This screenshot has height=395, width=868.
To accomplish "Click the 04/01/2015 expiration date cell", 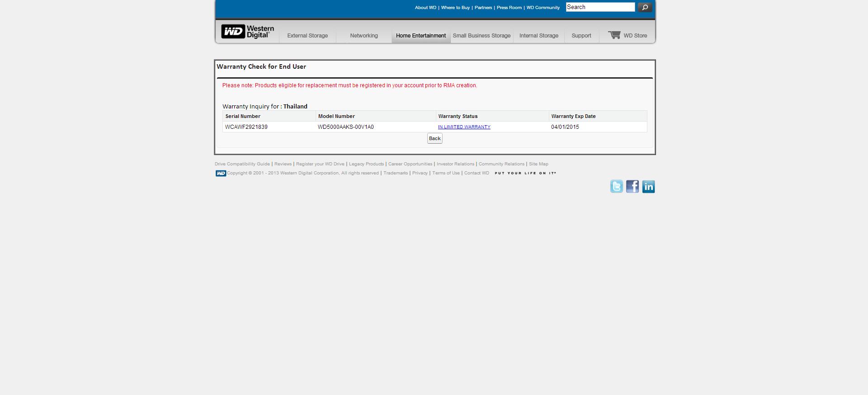I will [x=598, y=127].
